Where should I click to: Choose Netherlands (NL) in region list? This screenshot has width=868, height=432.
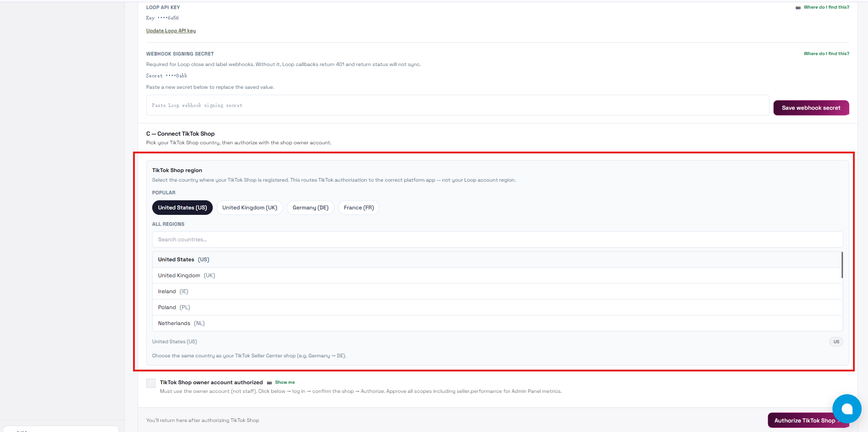click(497, 323)
